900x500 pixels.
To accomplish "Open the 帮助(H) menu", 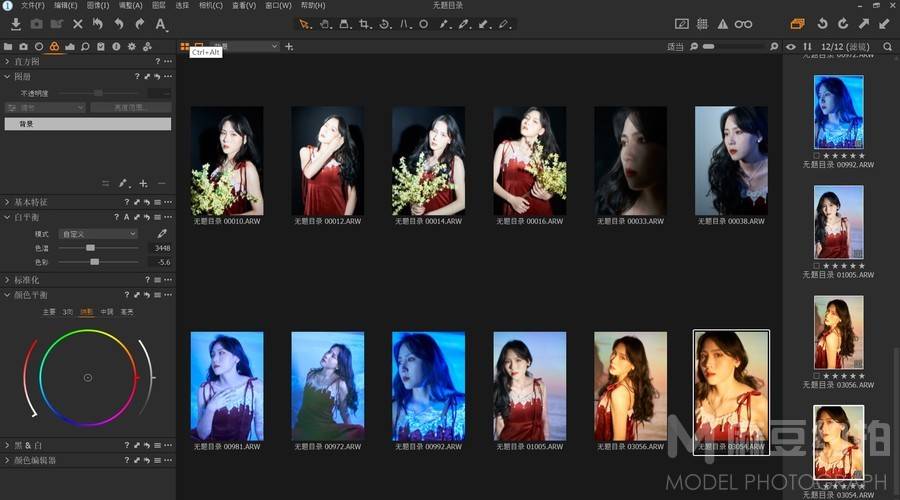I will click(x=313, y=5).
